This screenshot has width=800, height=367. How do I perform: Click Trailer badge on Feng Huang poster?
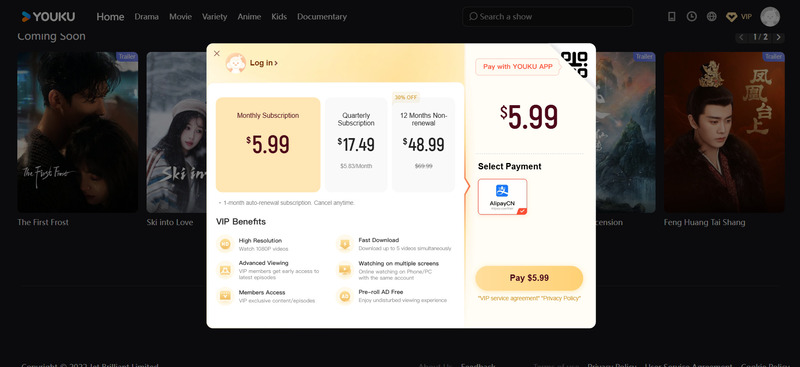[773, 56]
